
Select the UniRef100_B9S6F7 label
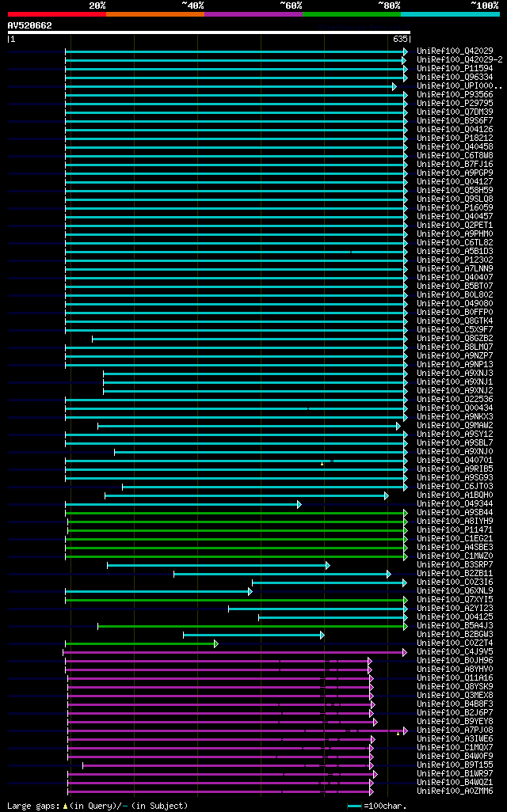456,120
